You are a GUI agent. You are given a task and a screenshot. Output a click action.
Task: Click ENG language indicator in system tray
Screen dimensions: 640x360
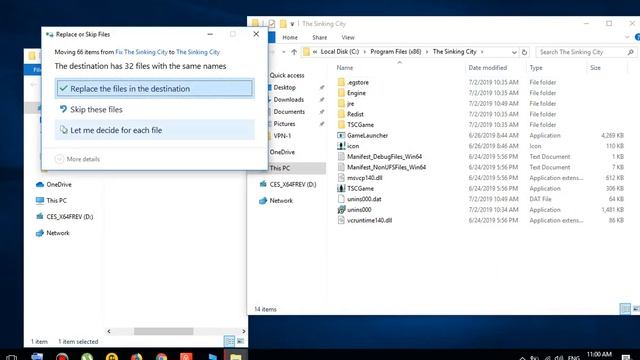(x=573, y=358)
